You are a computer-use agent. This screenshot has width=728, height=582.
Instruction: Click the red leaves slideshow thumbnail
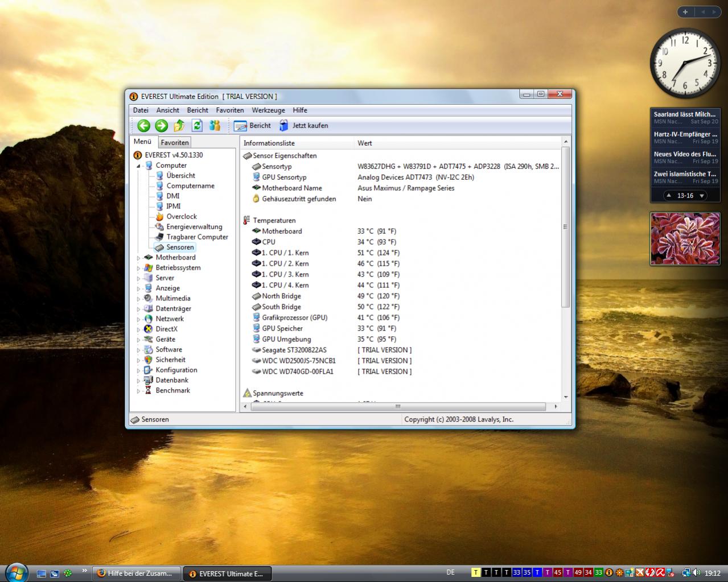tap(685, 239)
